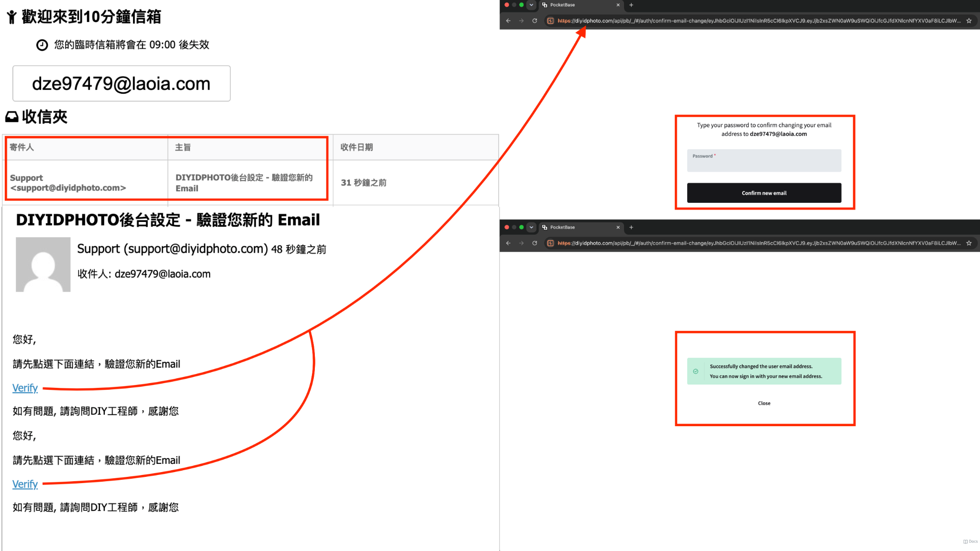Reload the page in the lower PocketBase browser window
The image size is (980, 551).
(535, 243)
